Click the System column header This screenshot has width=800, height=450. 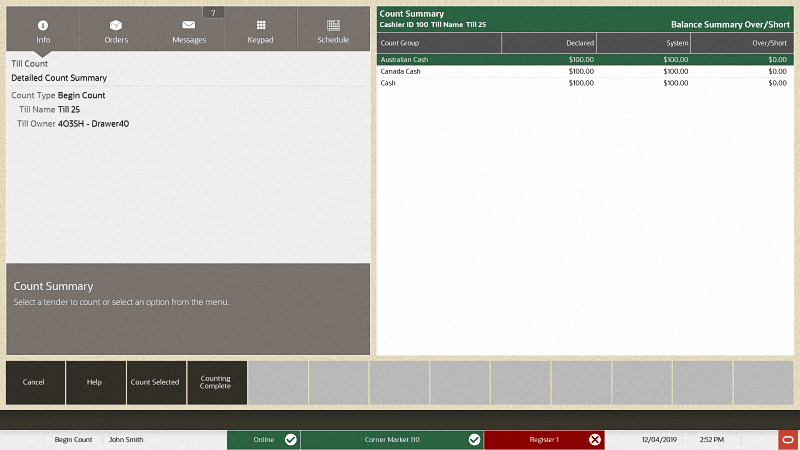643,43
